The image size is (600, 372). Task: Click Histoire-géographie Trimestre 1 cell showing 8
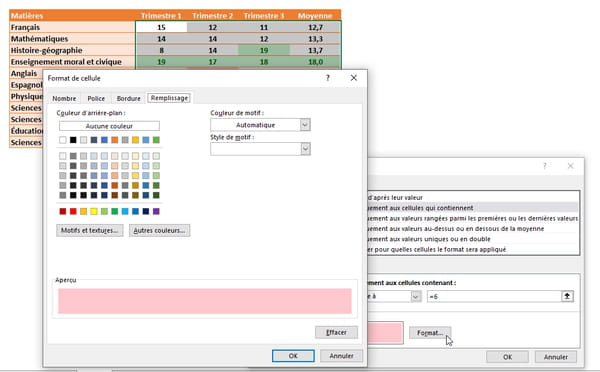pyautogui.click(x=161, y=50)
